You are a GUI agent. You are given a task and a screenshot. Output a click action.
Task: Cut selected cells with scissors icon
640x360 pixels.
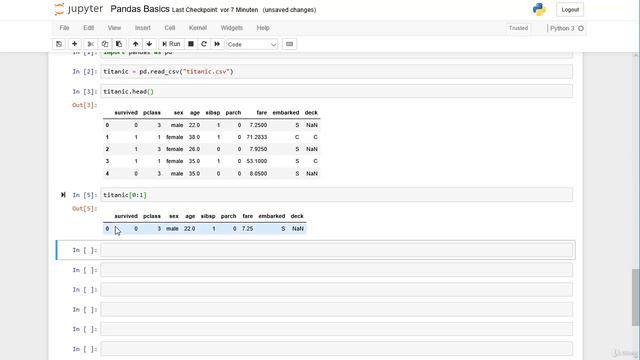coord(91,44)
